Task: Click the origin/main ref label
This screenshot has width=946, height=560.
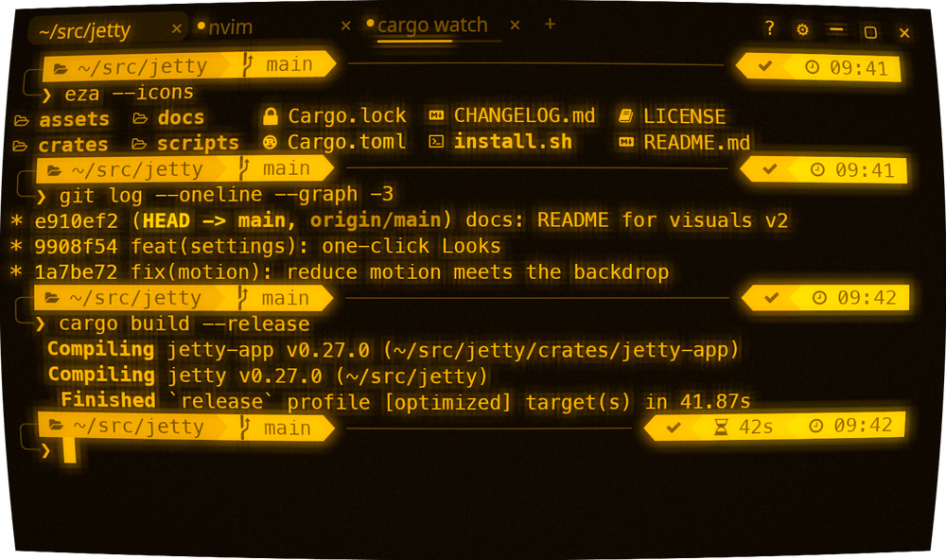Action: click(x=376, y=220)
